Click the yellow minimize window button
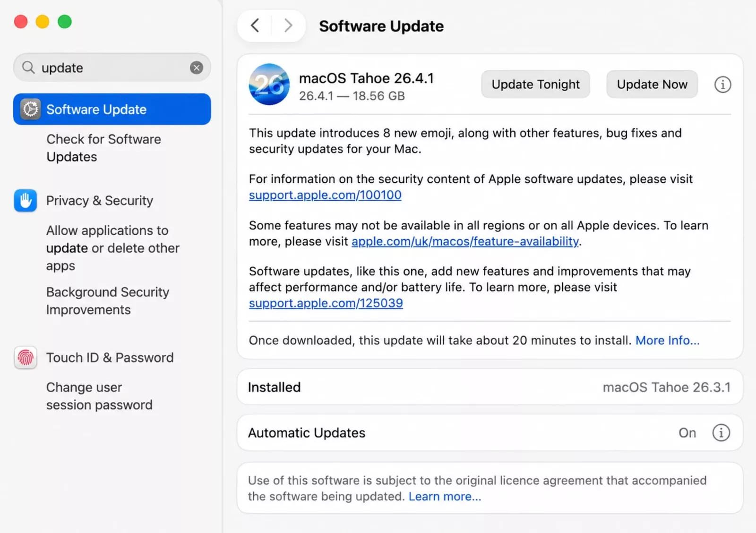Screen dimensions: 756x533 coord(43,22)
